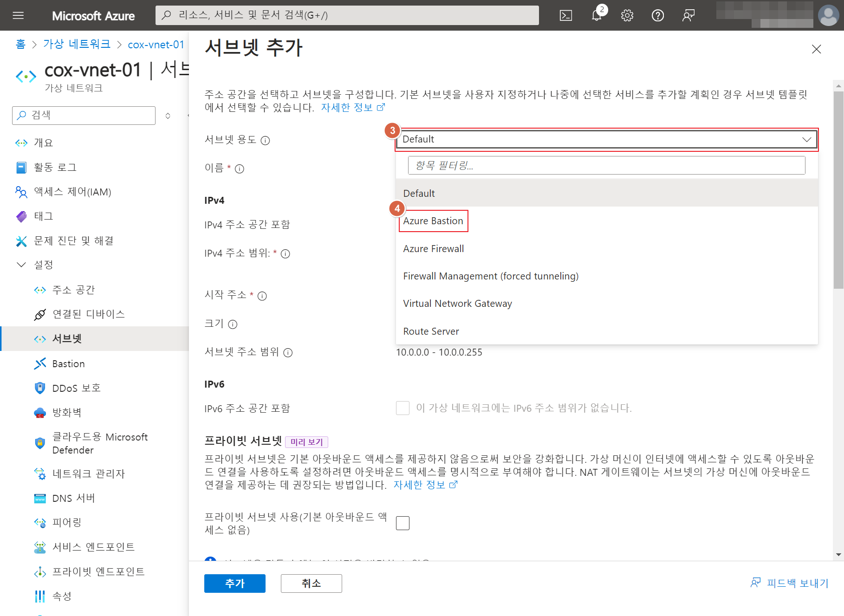Viewport: 844px width, 616px height.
Task: Show info tooltip for 시작 주소
Action: coord(262,296)
